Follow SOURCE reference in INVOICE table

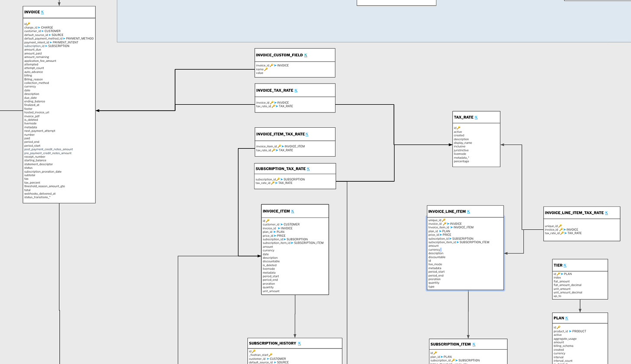(57, 35)
